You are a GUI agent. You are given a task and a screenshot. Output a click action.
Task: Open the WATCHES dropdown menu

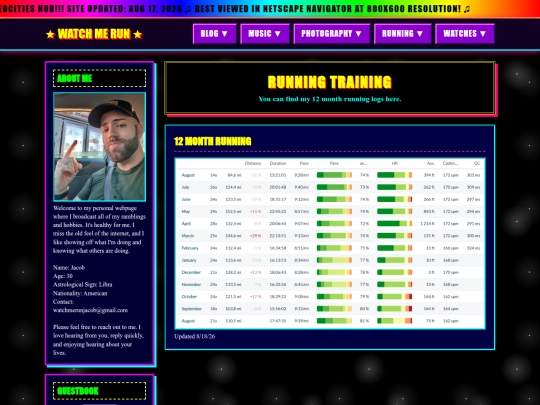click(465, 34)
